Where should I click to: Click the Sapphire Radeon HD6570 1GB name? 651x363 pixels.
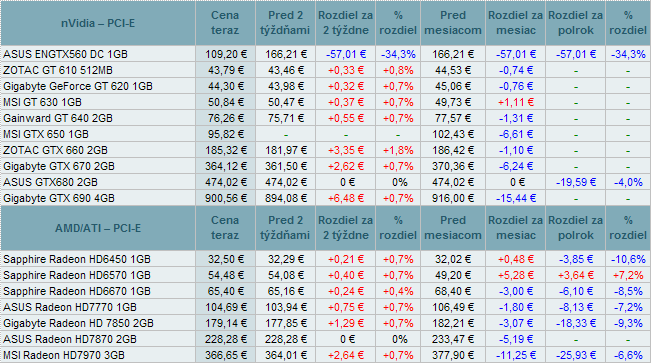77,275
